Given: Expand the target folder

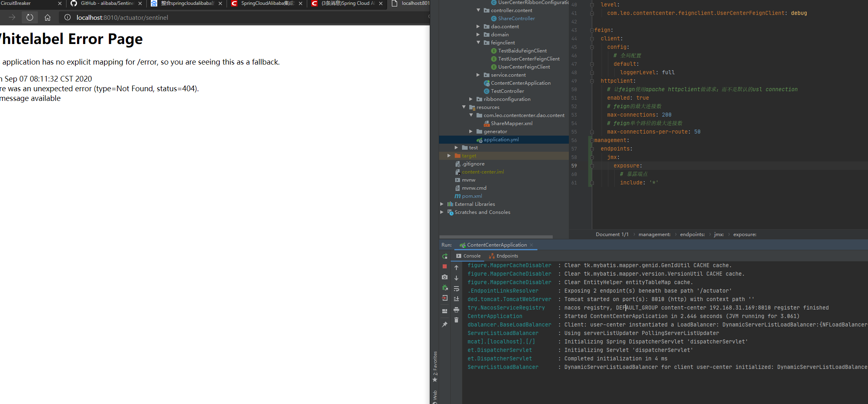Looking at the screenshot, I should tap(449, 155).
